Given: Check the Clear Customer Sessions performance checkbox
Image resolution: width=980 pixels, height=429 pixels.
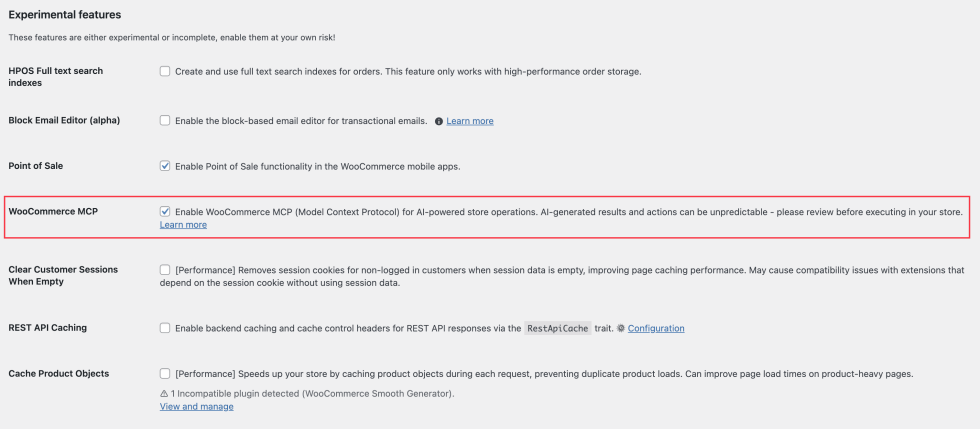Looking at the screenshot, I should pyautogui.click(x=165, y=270).
